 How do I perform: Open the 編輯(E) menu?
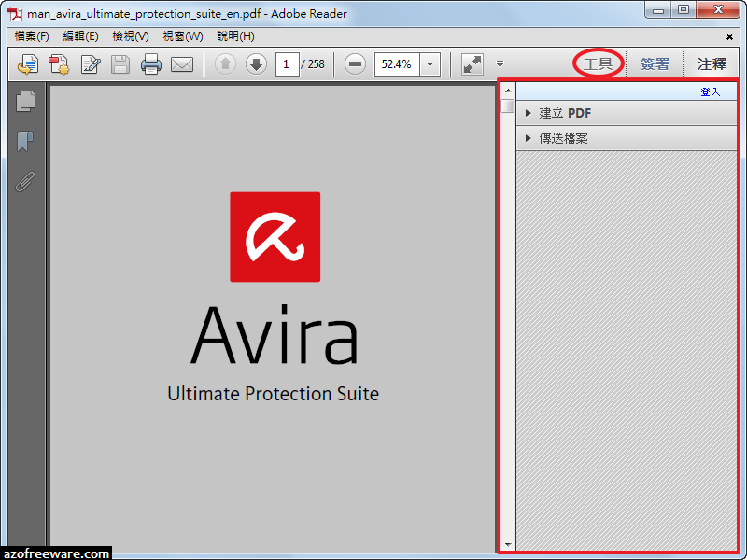81,36
